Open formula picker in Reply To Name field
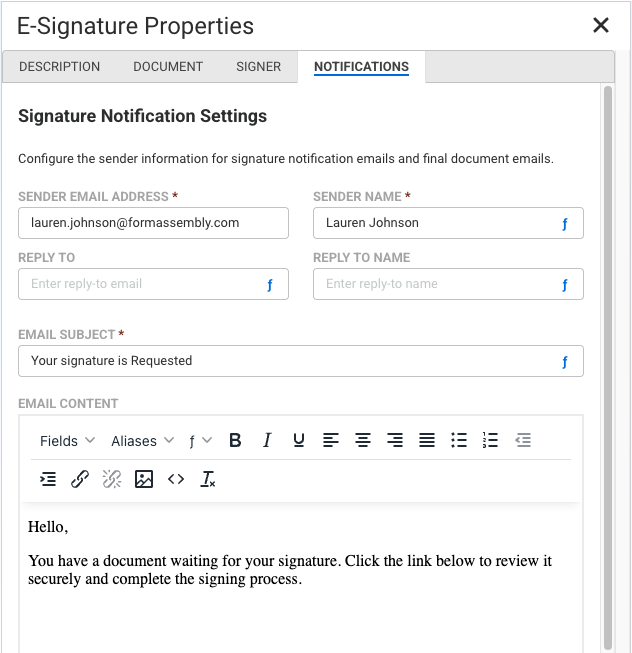The width and height of the screenshot is (632, 653). [x=565, y=284]
